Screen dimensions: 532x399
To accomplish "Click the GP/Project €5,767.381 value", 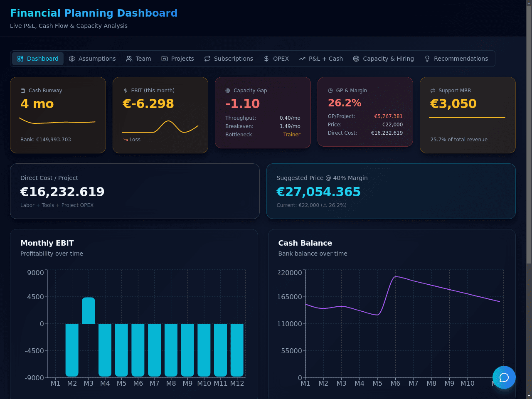I will click(x=389, y=116).
